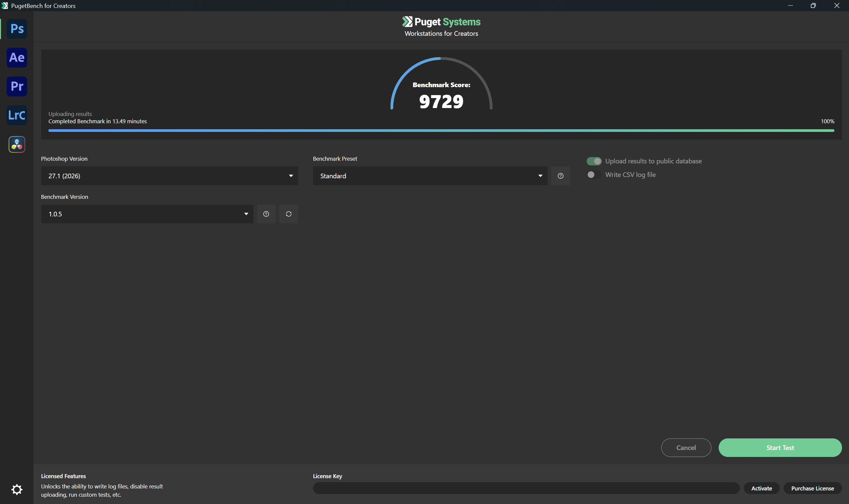Expand the Benchmark Version 1.0.5 dropdown
The width and height of the screenshot is (849, 504).
tap(147, 214)
